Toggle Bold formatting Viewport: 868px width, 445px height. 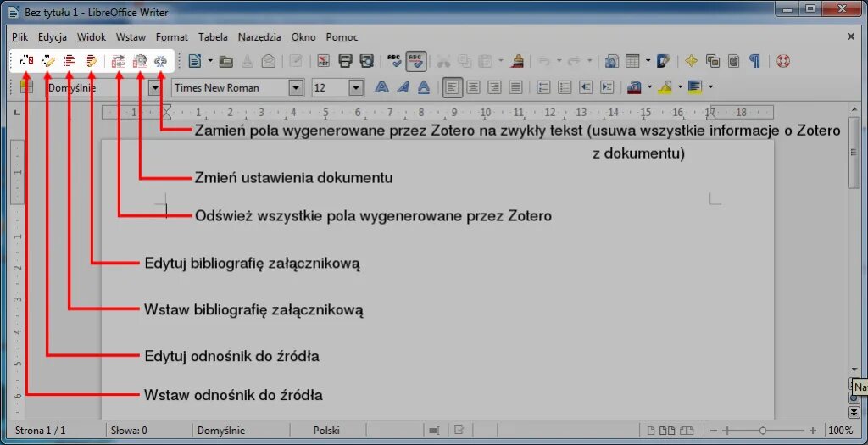click(382, 87)
